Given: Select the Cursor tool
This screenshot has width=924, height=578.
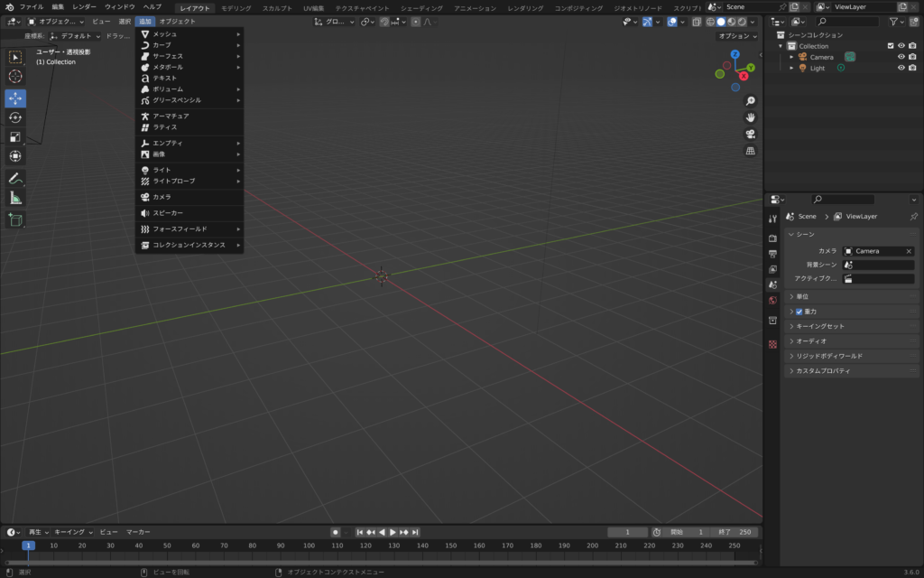Looking at the screenshot, I should [15, 77].
